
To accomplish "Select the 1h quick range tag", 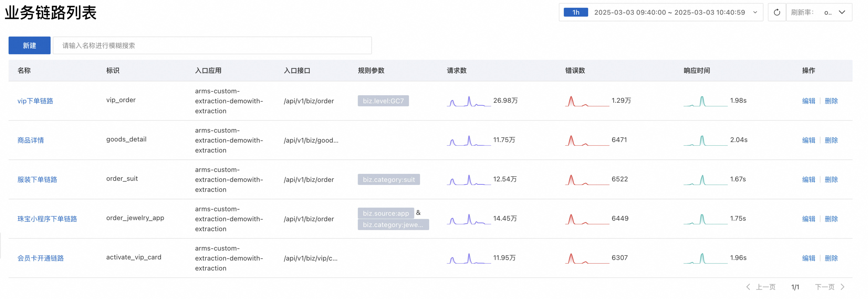I will (x=576, y=12).
